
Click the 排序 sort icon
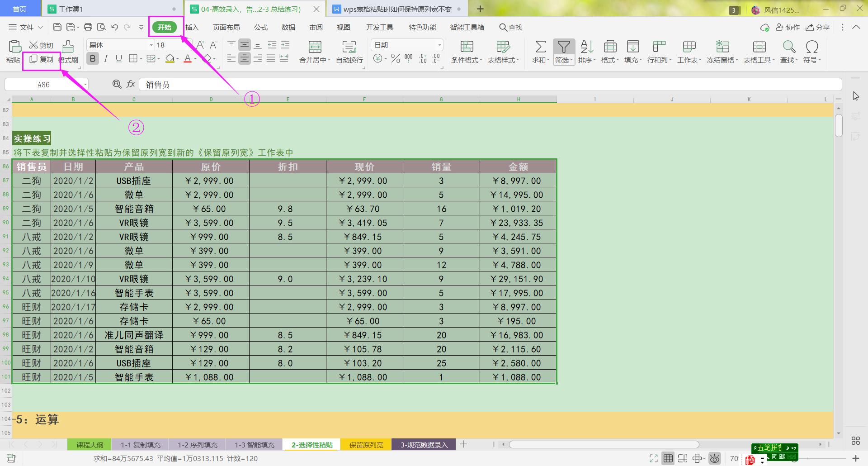coord(586,50)
